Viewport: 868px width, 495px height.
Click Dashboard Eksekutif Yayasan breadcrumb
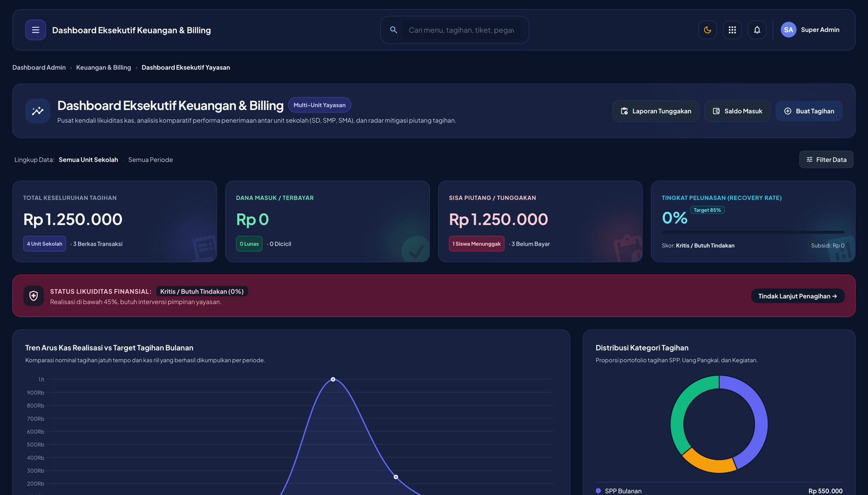pyautogui.click(x=186, y=67)
